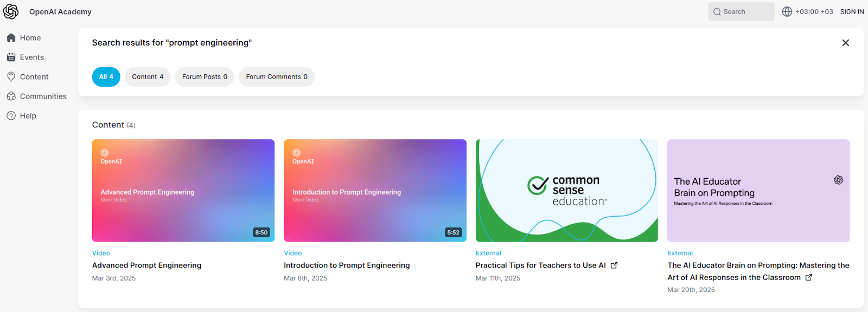Click the Home house icon in sidebar
The height and width of the screenshot is (312, 868).
pos(11,38)
